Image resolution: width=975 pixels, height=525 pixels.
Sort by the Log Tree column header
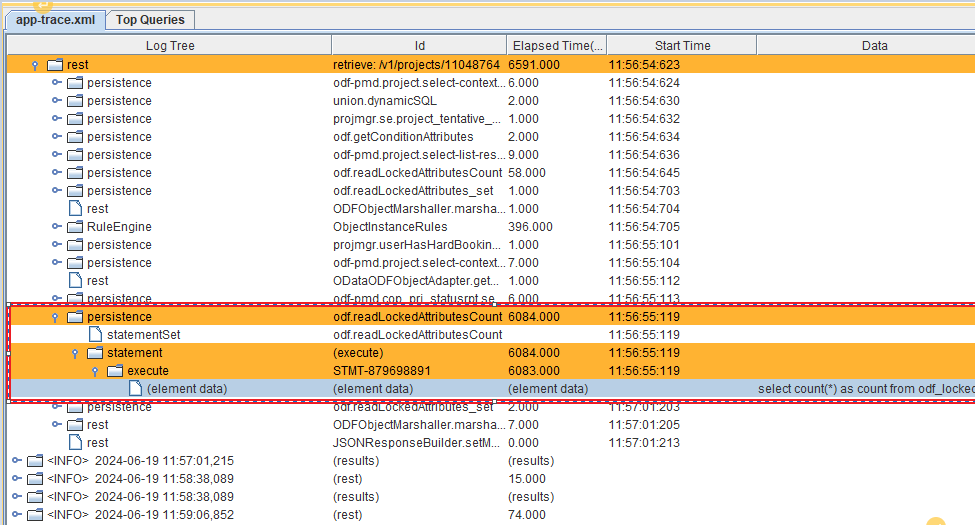coord(169,45)
